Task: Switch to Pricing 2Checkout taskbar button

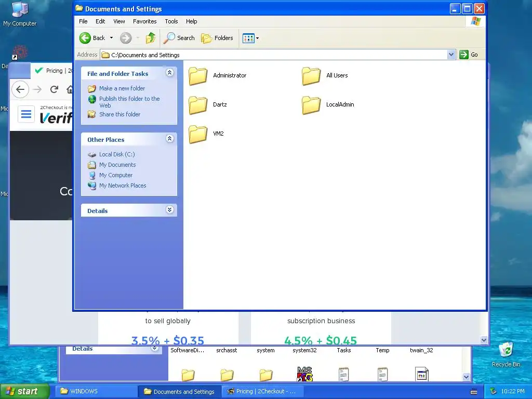Action: [x=263, y=392]
